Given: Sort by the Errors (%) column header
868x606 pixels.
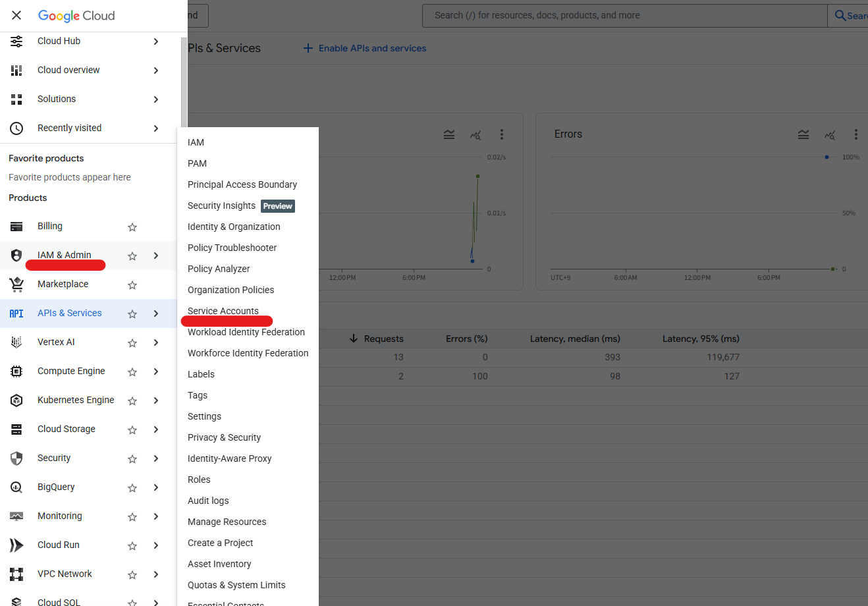Looking at the screenshot, I should 467,339.
